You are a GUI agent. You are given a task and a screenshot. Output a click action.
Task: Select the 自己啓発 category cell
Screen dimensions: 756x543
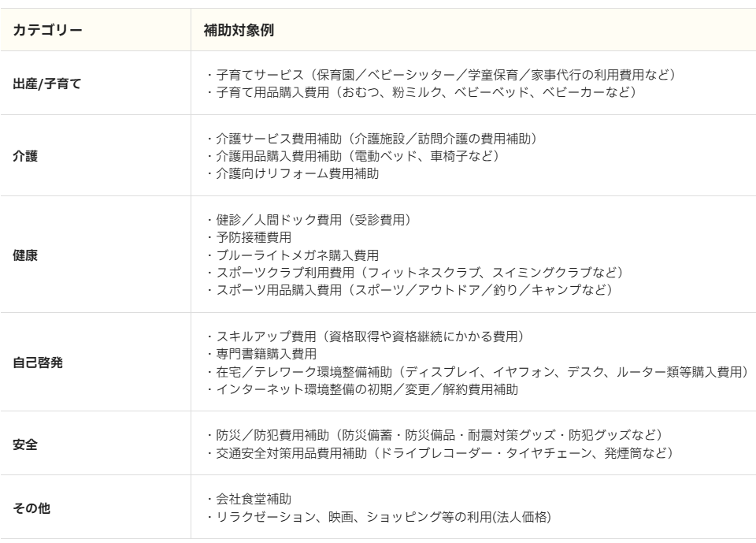coord(36,362)
